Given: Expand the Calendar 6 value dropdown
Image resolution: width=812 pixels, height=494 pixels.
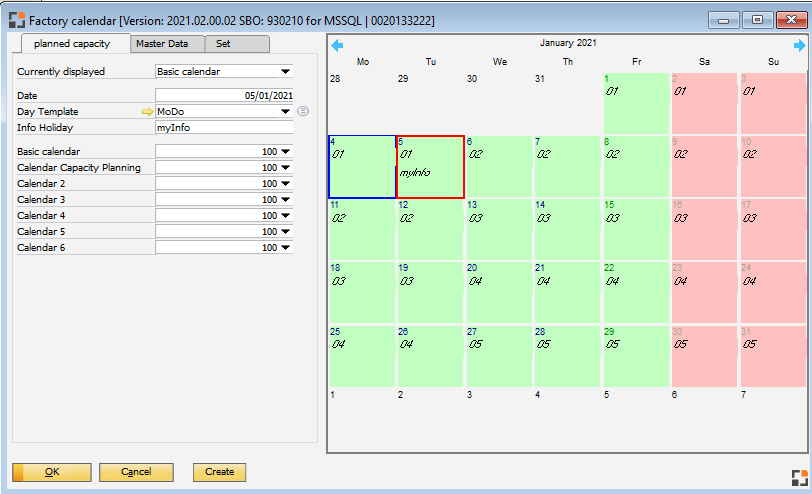Looking at the screenshot, I should [x=285, y=247].
